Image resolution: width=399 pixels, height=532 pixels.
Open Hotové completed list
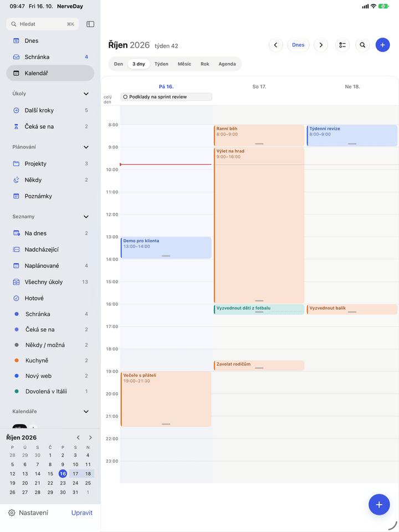tap(50, 298)
